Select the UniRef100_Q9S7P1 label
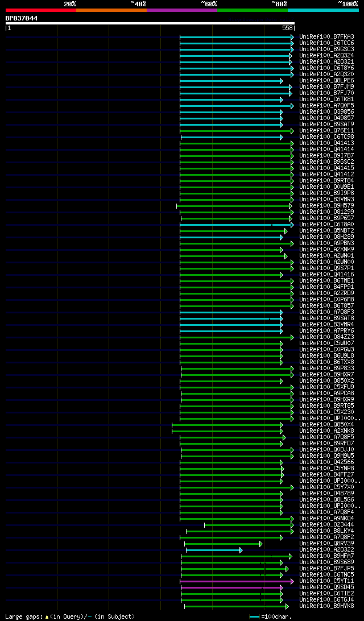This screenshot has height=621, width=364. pyautogui.click(x=327, y=268)
